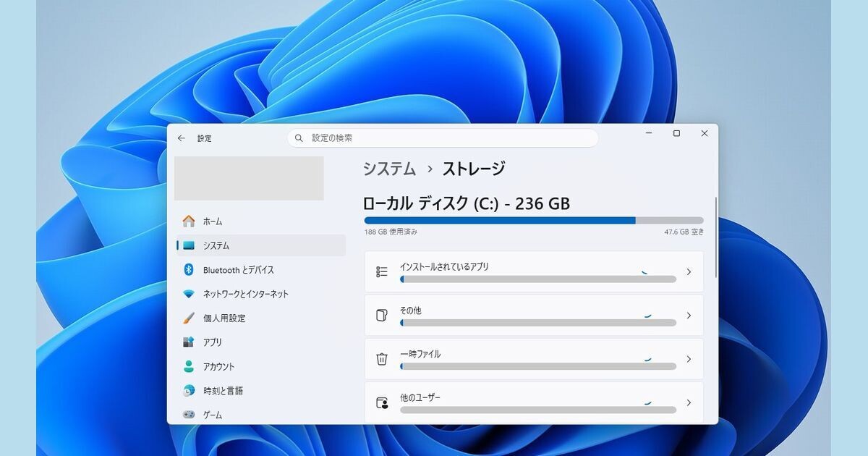The image size is (868, 456).
Task: Open ゲーム settings category
Action: coord(261,415)
